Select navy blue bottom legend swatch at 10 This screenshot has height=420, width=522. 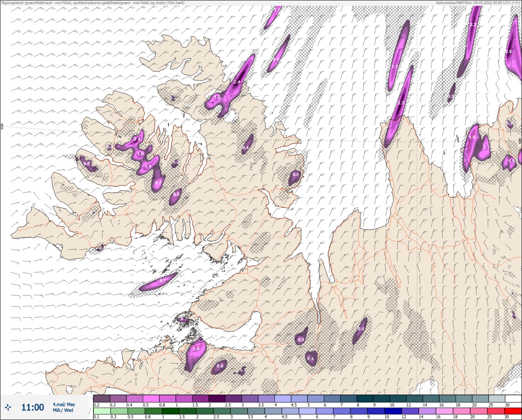click(393, 411)
